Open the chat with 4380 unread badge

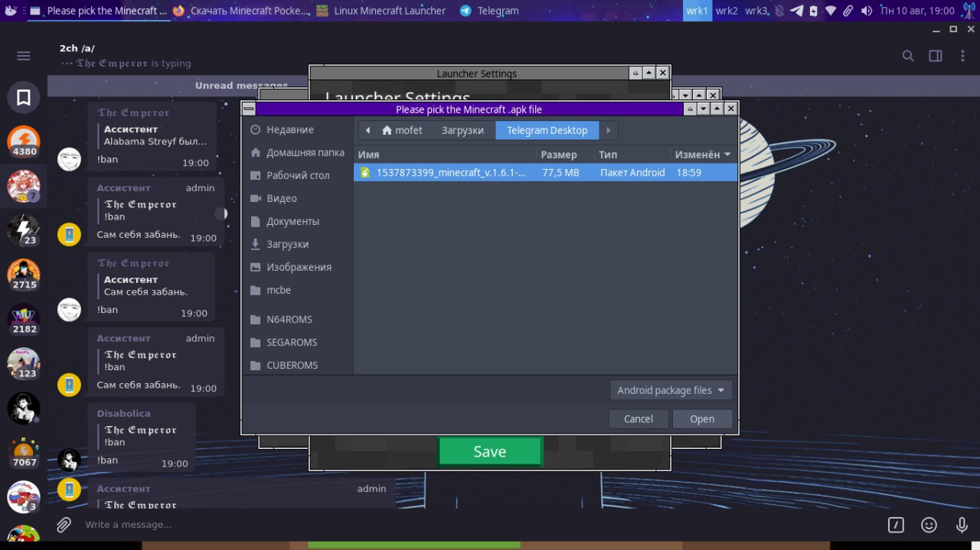pos(24,142)
